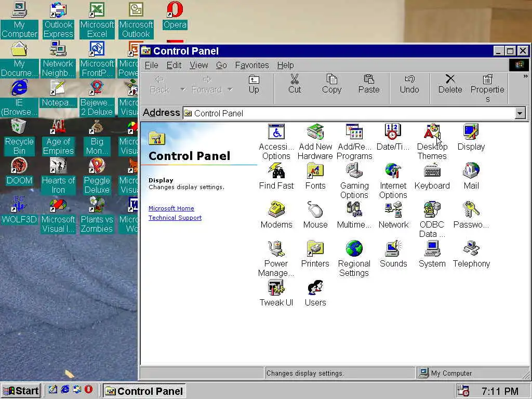This screenshot has width=532, height=399.
Task: Open the File menu
Action: pyautogui.click(x=151, y=65)
